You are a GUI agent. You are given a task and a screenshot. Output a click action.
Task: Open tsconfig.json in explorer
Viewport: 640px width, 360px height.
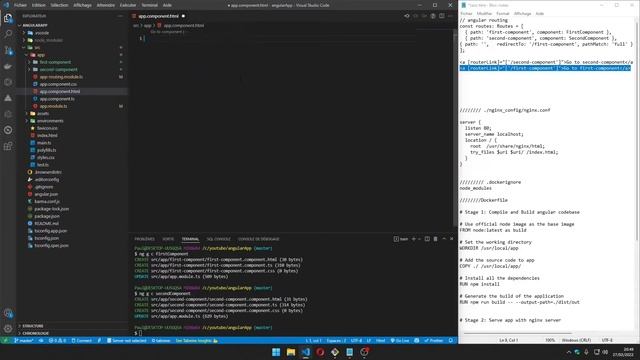click(x=46, y=238)
